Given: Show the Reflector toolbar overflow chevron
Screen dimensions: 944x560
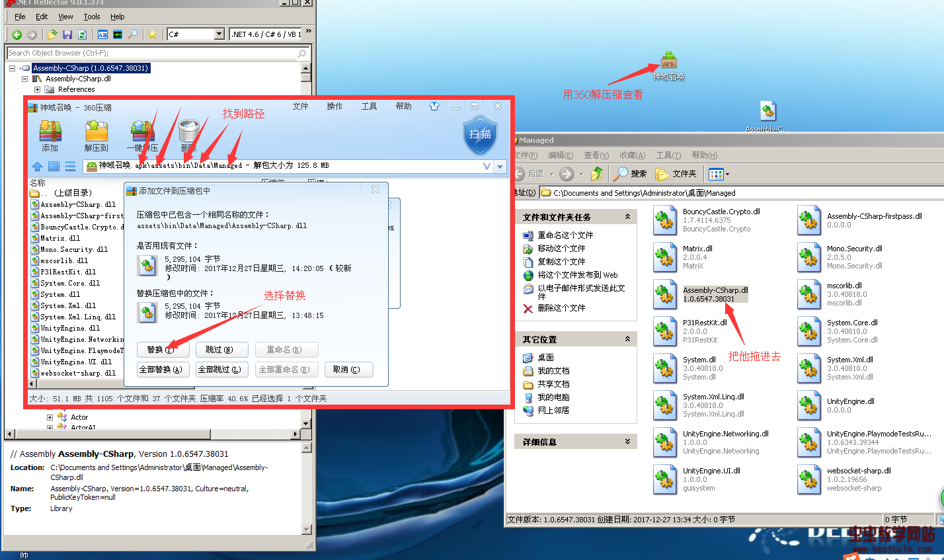Looking at the screenshot, I should click(308, 32).
